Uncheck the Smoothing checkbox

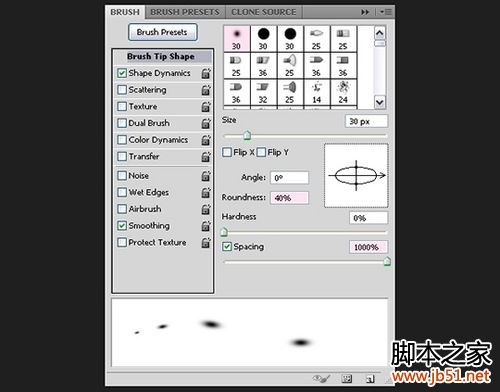click(x=122, y=226)
